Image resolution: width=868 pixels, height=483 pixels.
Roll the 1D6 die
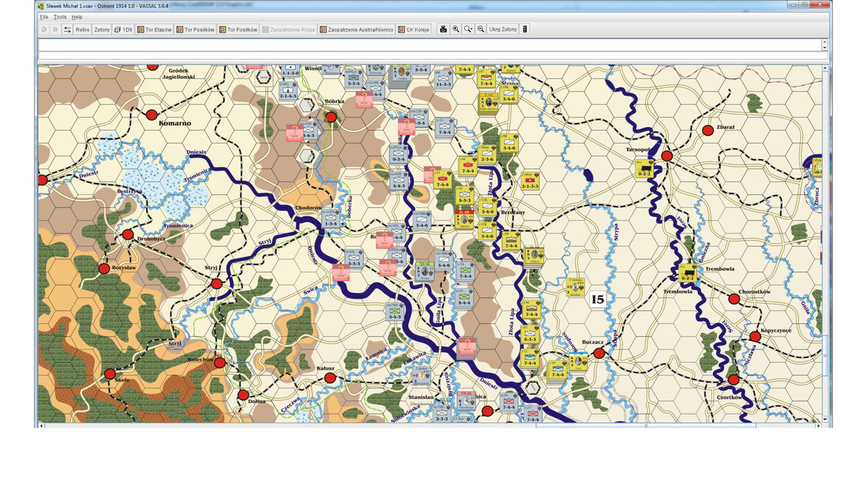click(123, 29)
